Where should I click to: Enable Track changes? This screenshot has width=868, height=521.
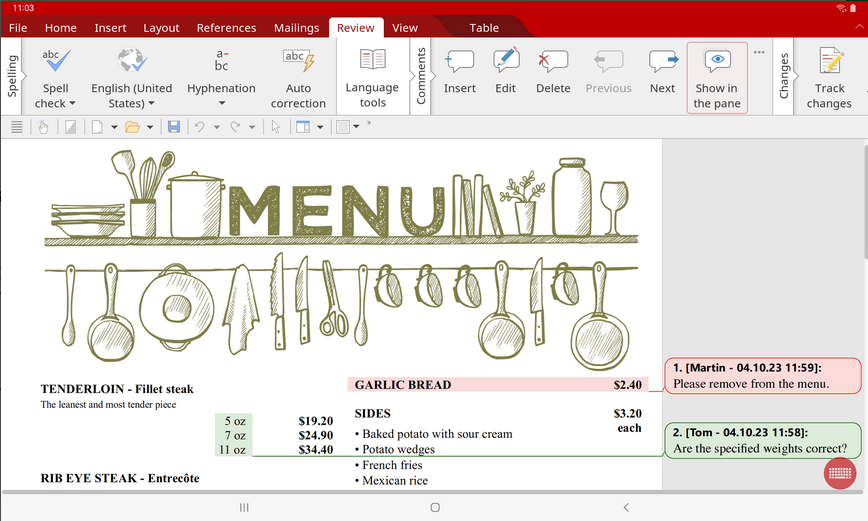tap(829, 78)
